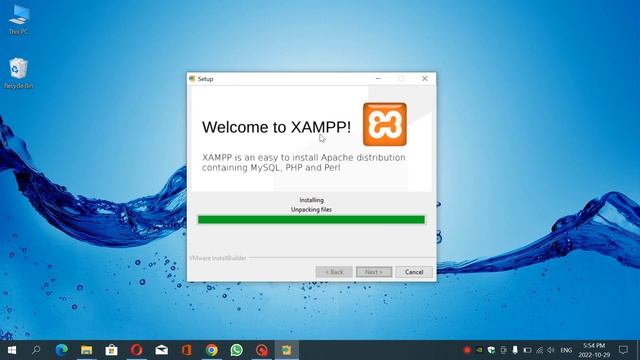Click the orange XAMPP logo
This screenshot has width=640, height=360.
pos(384,124)
